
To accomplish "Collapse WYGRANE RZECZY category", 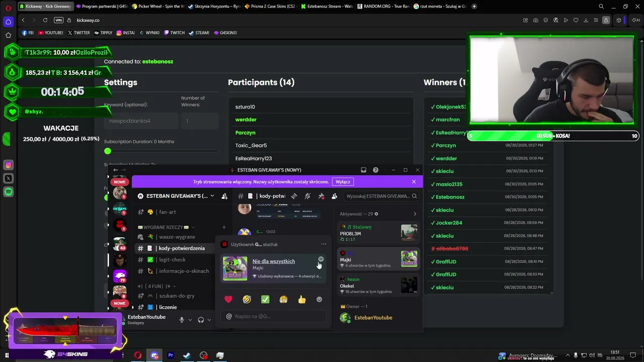I will 166,227.
